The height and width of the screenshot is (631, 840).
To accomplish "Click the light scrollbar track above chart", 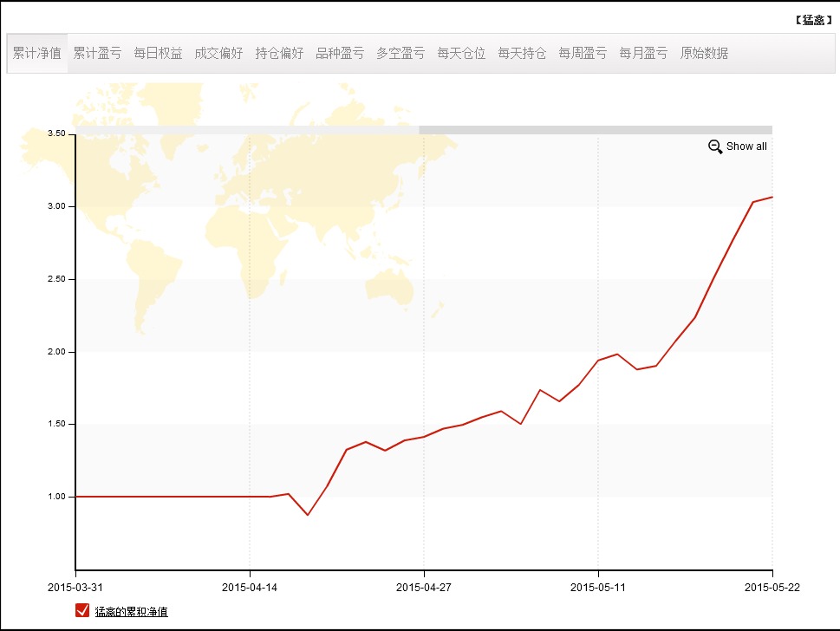I will coord(248,130).
